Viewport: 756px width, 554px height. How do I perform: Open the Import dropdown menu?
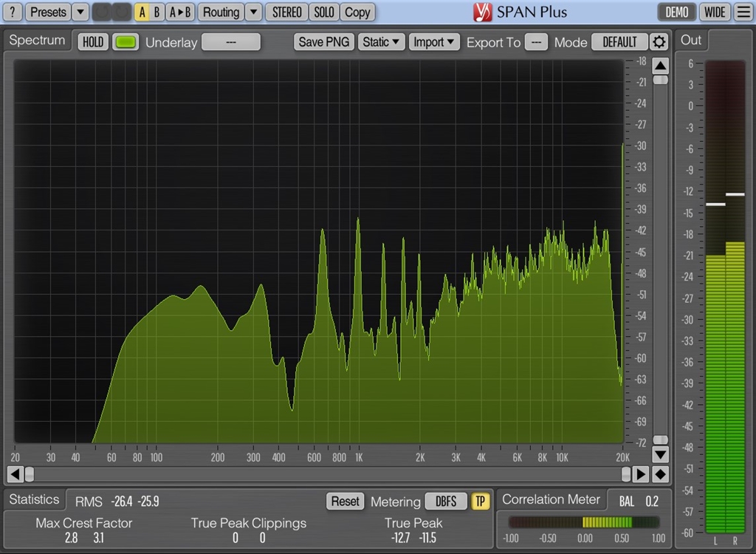(435, 42)
